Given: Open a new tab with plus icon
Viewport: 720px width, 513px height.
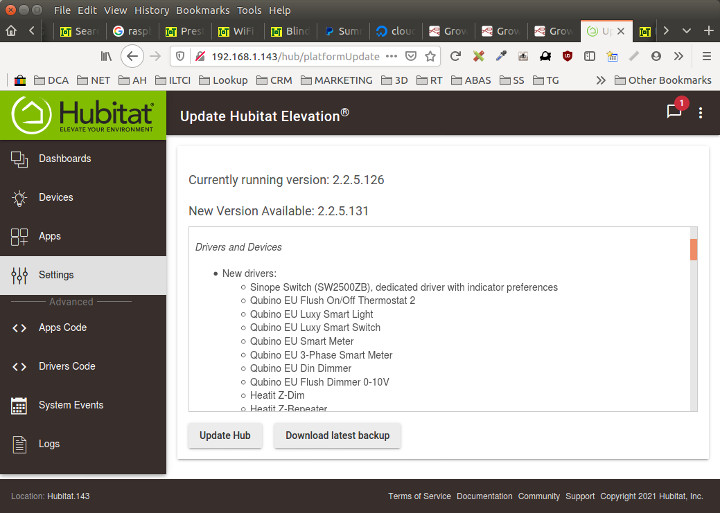Looking at the screenshot, I should coord(709,31).
